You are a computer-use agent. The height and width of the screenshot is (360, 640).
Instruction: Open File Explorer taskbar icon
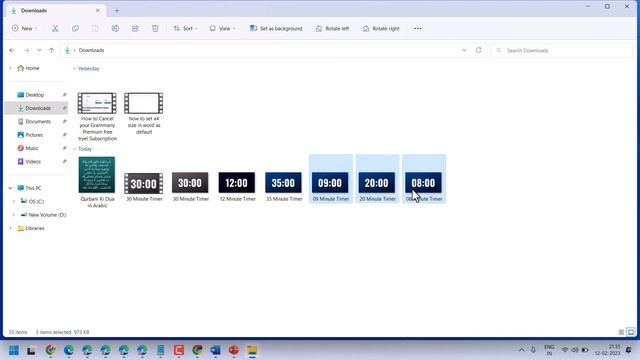(252, 350)
